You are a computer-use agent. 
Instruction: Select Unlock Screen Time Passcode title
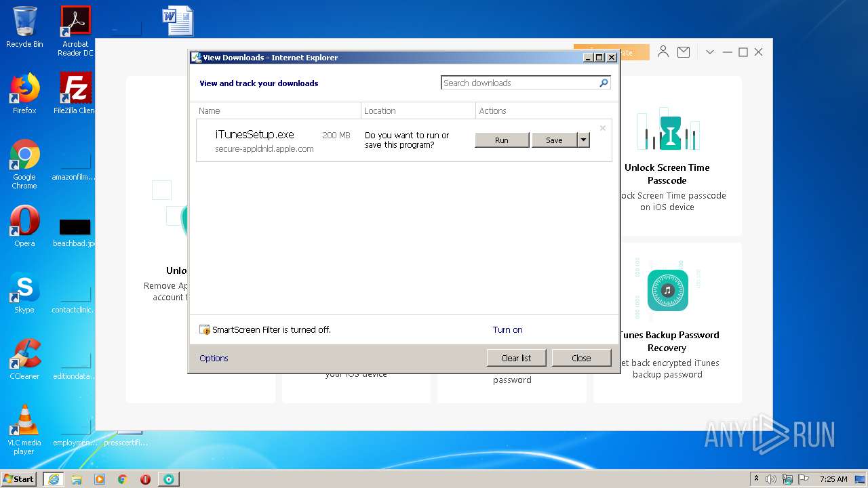point(667,174)
